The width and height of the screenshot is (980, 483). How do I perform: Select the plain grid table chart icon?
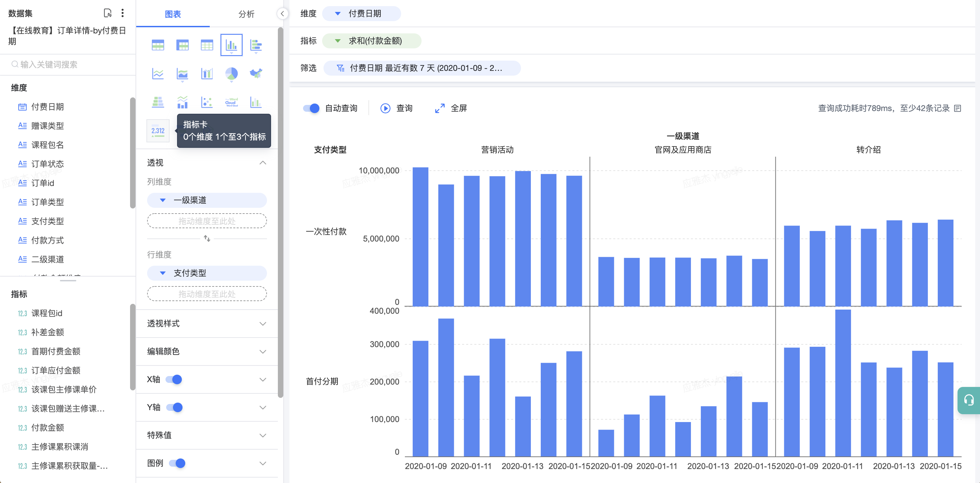207,45
